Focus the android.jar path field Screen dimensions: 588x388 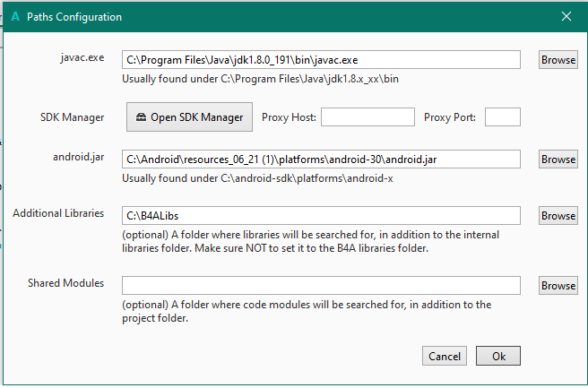(321, 160)
